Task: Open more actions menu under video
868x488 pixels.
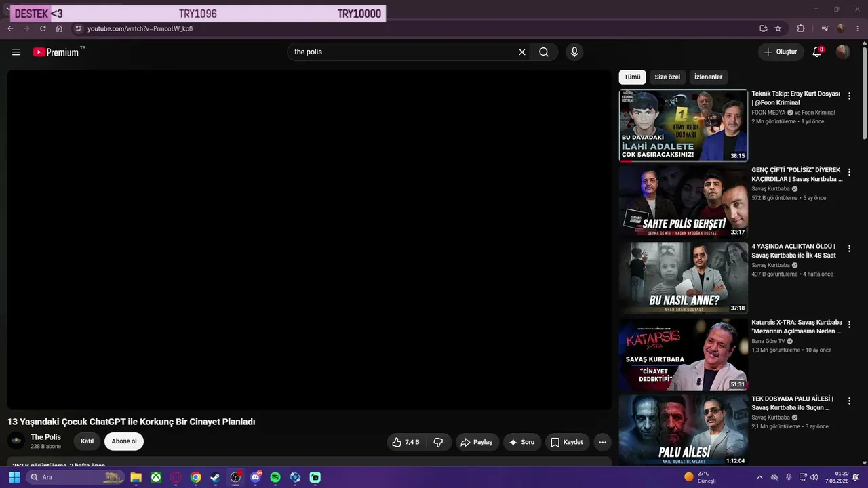Action: (602, 442)
